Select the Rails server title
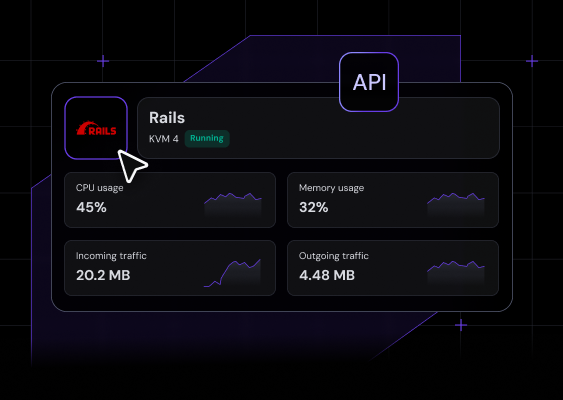563x400 pixels. (167, 118)
